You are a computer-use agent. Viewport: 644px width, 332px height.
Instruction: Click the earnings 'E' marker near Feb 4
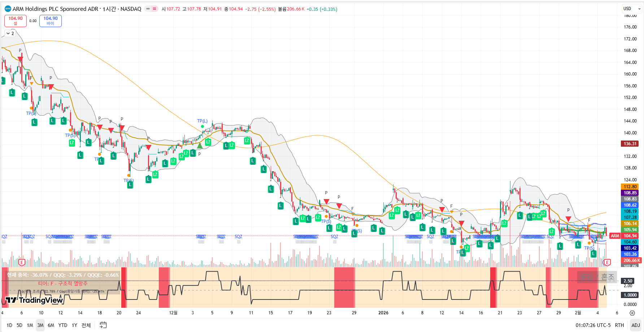607,263
